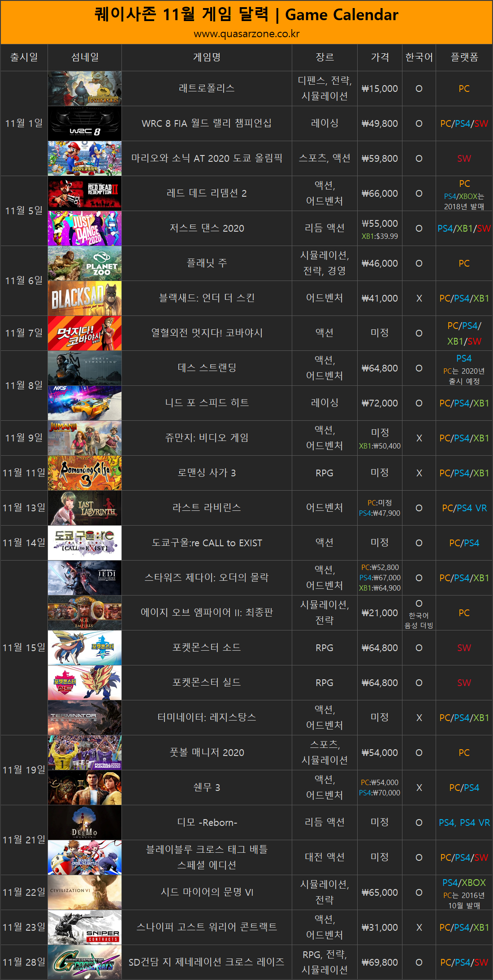Click the NFS Heat car thumbnail
Screen dimensions: 493x980
[85, 403]
